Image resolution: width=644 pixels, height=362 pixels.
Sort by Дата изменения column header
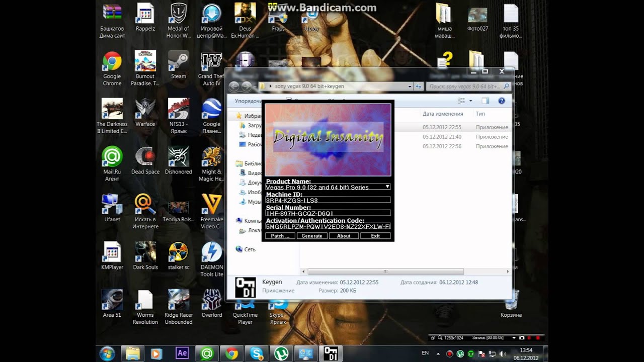(x=443, y=114)
